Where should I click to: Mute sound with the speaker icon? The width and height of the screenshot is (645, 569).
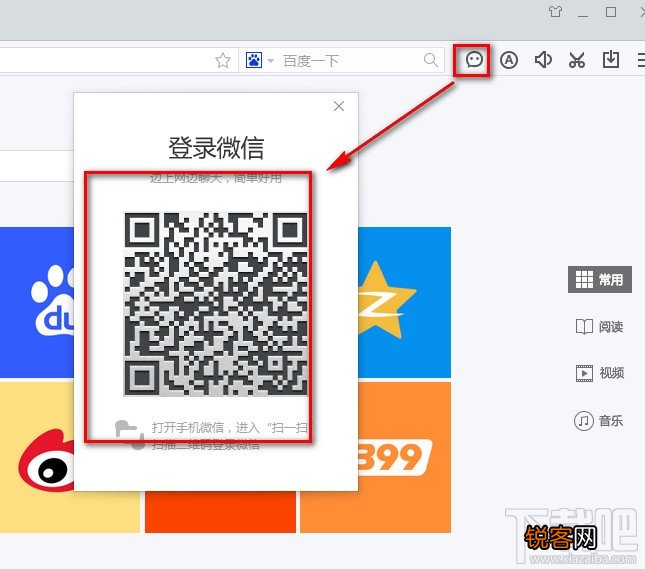pos(543,60)
